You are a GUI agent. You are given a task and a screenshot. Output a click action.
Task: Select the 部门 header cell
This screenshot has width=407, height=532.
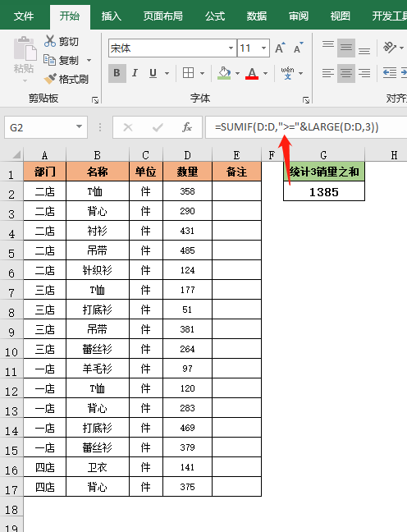45,172
